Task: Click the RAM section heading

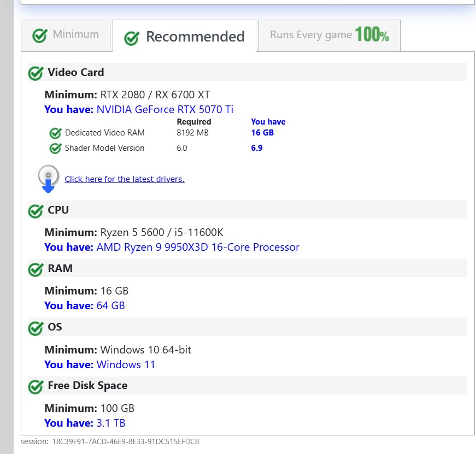Action: coord(60,268)
